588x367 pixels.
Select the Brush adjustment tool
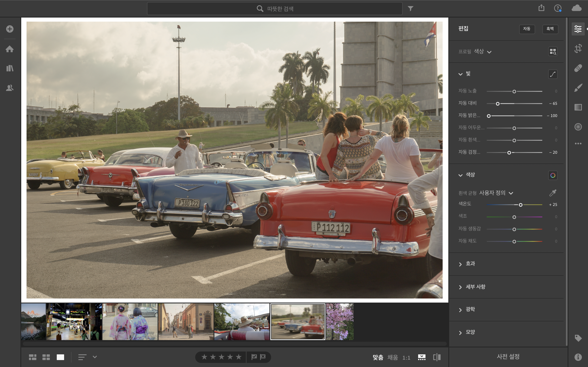(578, 88)
